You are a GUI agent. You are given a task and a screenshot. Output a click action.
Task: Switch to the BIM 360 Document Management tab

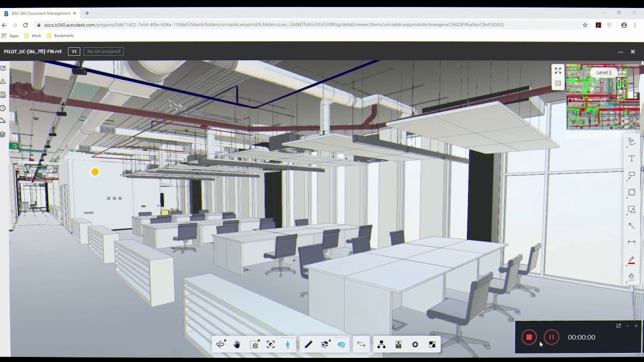40,13
